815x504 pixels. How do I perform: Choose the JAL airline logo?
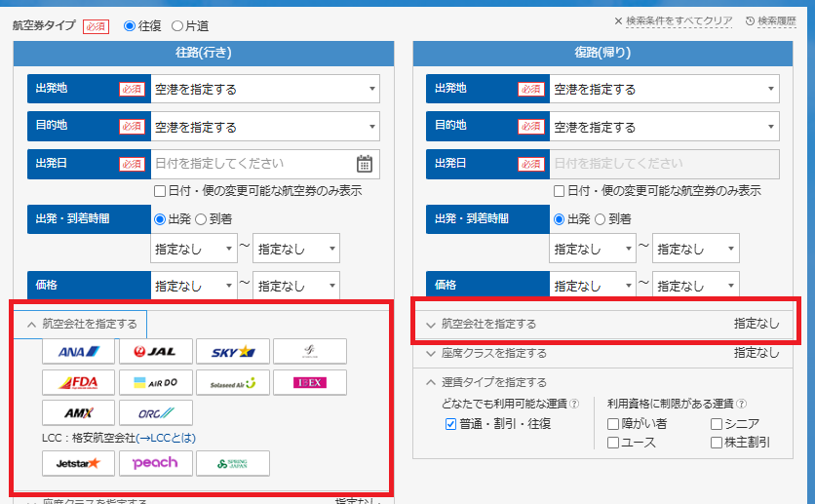pyautogui.click(x=155, y=351)
